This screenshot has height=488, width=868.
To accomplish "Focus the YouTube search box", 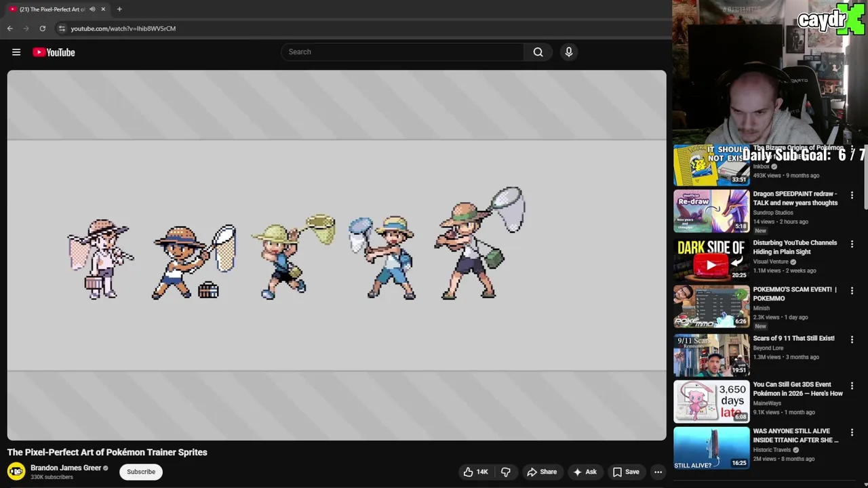I will coord(403,52).
